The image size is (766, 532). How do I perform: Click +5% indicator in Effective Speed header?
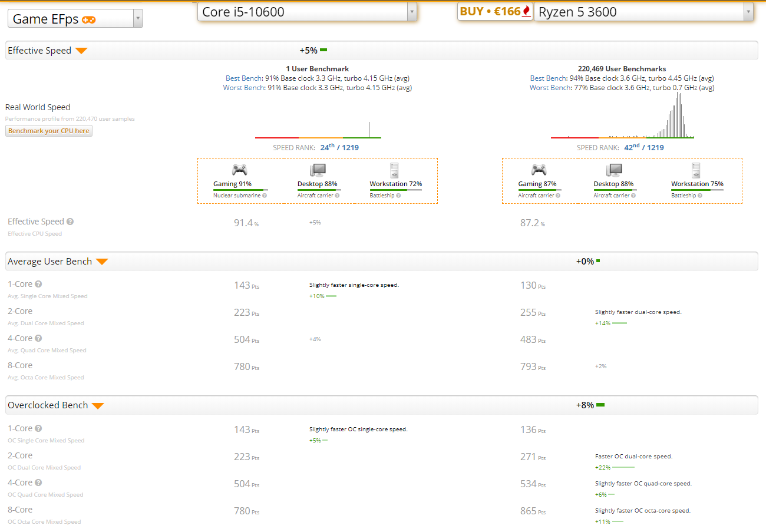click(313, 51)
